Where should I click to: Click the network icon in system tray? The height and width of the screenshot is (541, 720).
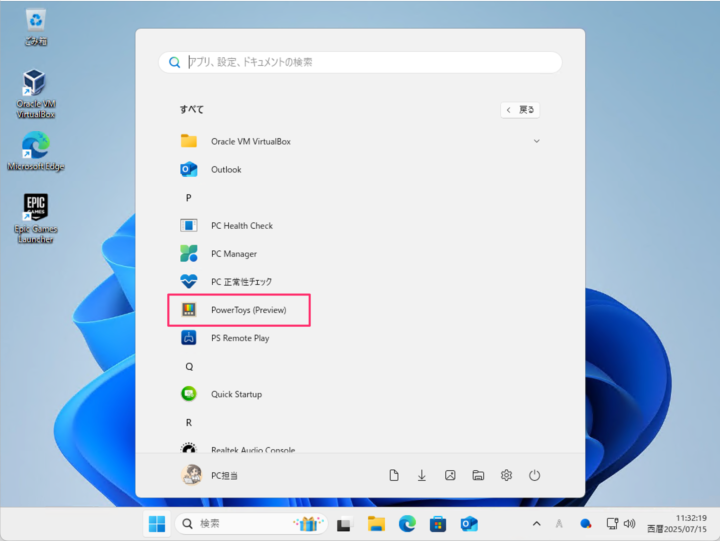point(612,524)
